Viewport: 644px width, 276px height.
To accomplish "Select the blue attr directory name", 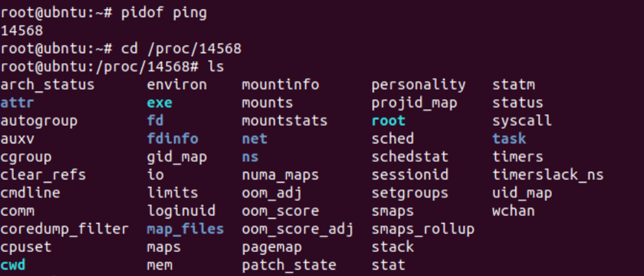I will click(x=16, y=103).
